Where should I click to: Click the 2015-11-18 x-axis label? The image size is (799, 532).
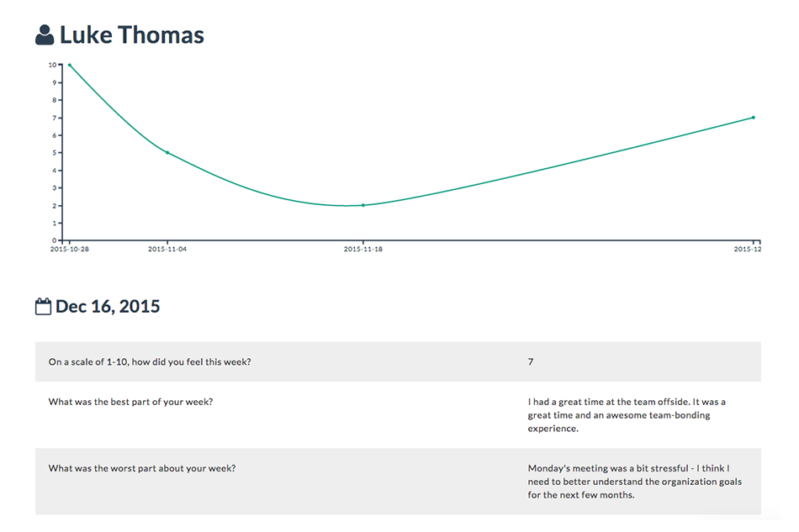coord(363,249)
